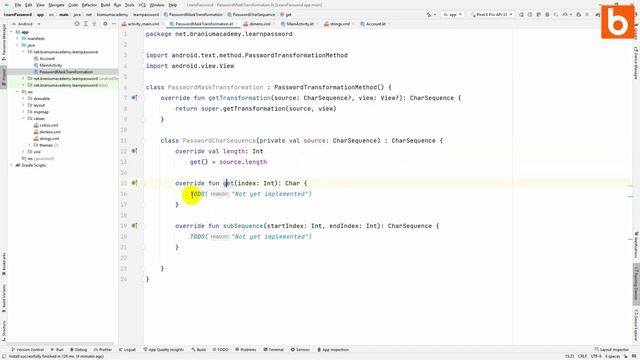The width and height of the screenshot is (640, 360).
Task: Open the App Inspection tool window
Action: [x=333, y=350]
